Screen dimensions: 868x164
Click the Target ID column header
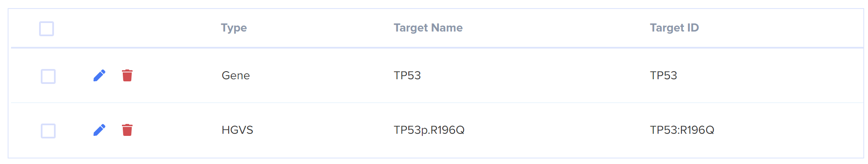click(674, 28)
